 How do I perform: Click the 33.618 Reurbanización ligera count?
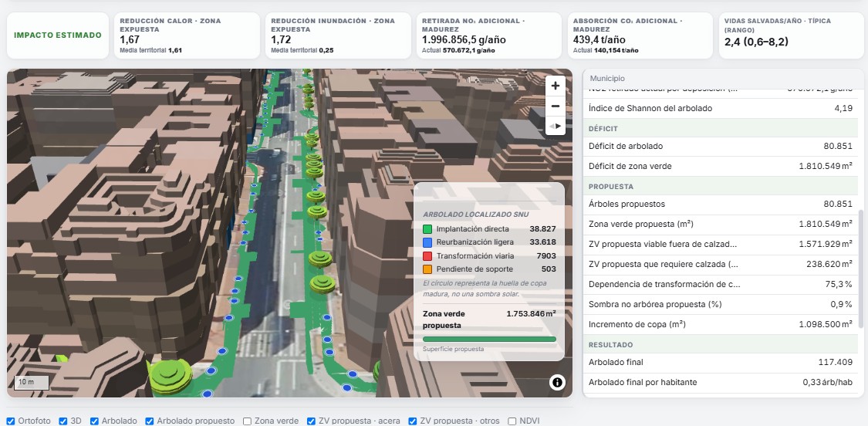tap(542, 242)
